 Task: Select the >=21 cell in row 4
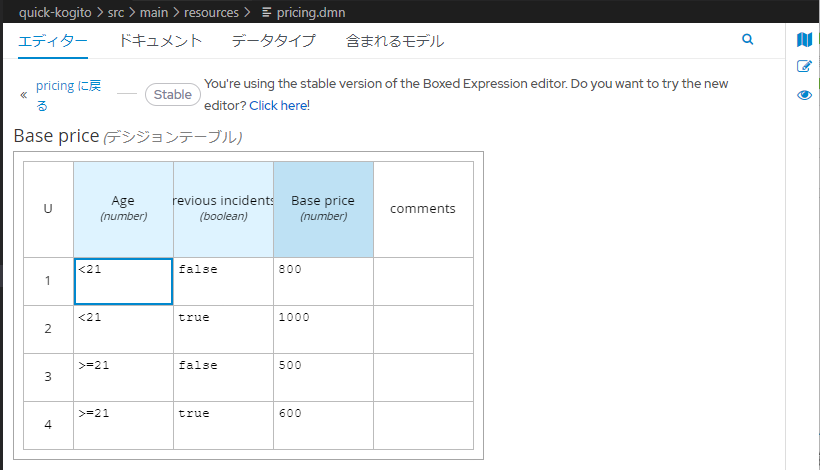coord(123,425)
